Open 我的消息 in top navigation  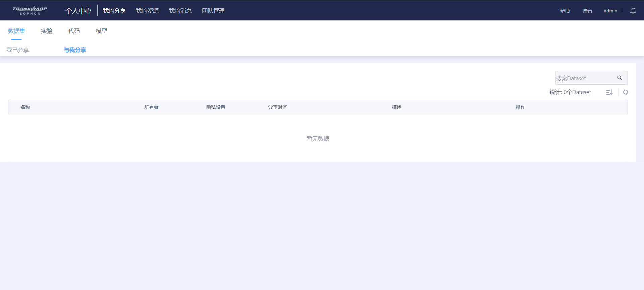coord(180,11)
